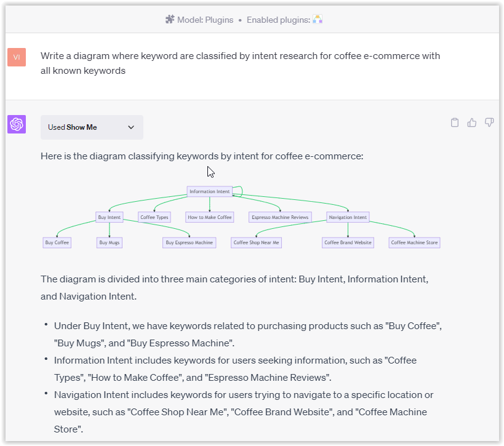
Task: Click the 'Buy Coffee' keyword box
Action: click(x=57, y=242)
